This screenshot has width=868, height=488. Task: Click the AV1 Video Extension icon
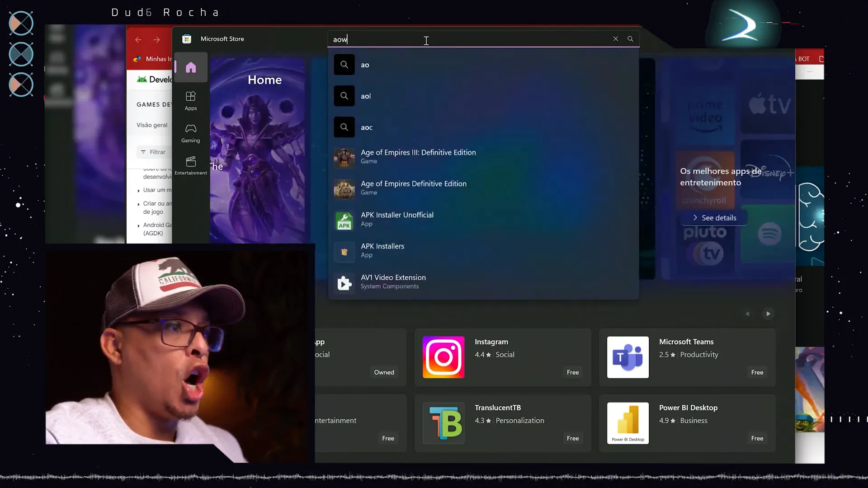click(344, 283)
